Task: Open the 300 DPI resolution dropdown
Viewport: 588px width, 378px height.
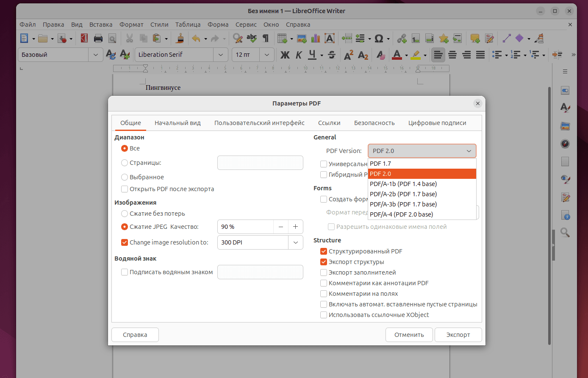Action: click(295, 242)
